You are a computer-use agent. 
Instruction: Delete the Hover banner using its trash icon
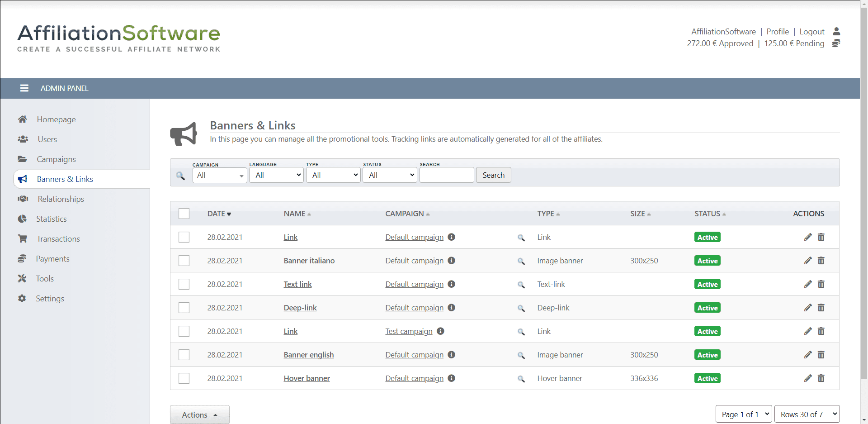[821, 378]
